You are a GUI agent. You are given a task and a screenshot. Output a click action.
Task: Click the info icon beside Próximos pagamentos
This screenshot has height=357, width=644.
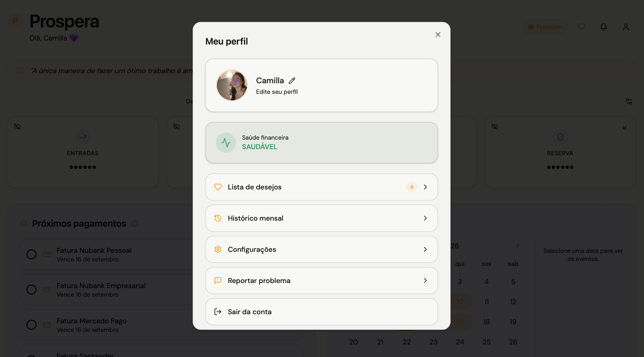point(135,224)
